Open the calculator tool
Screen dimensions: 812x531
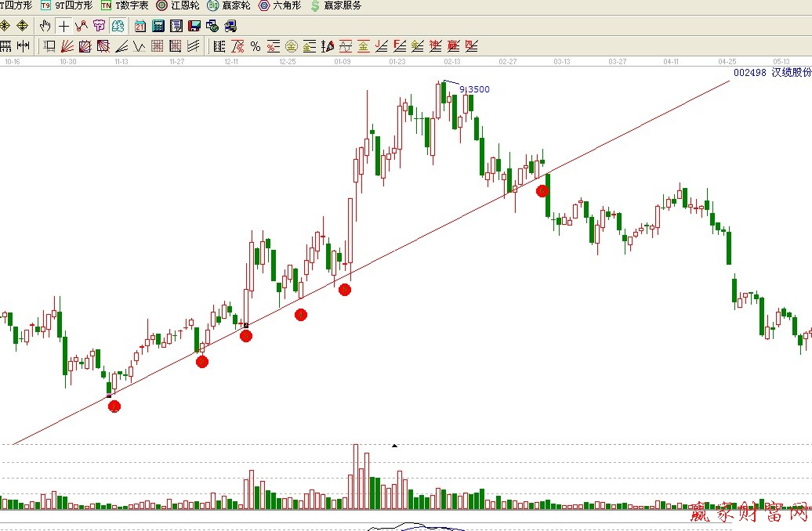tap(158, 26)
